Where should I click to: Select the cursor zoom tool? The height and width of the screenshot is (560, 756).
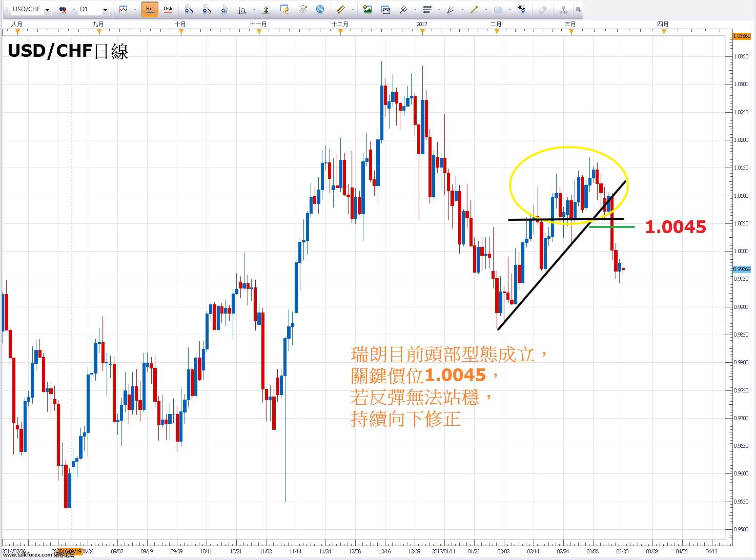click(x=224, y=9)
